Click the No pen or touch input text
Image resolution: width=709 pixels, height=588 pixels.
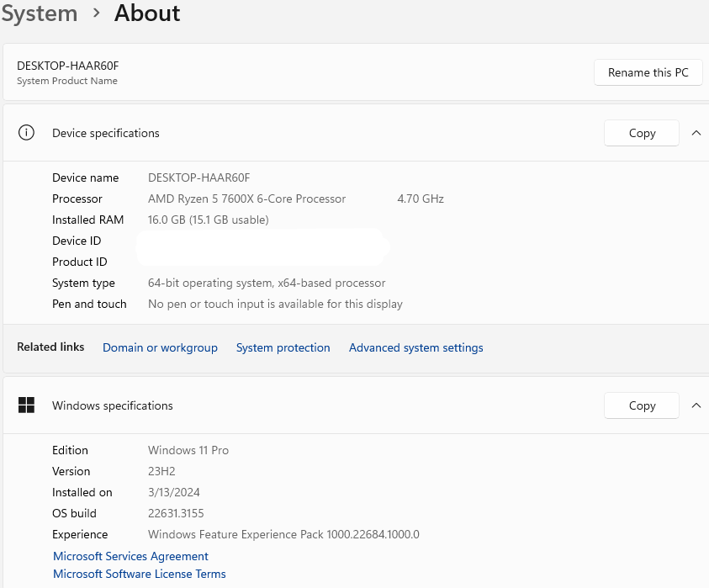275,304
